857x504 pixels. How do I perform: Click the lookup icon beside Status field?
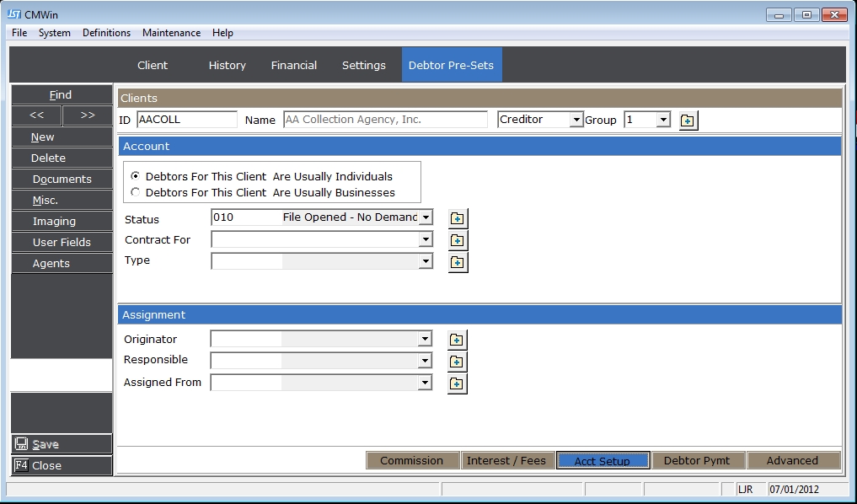457,218
